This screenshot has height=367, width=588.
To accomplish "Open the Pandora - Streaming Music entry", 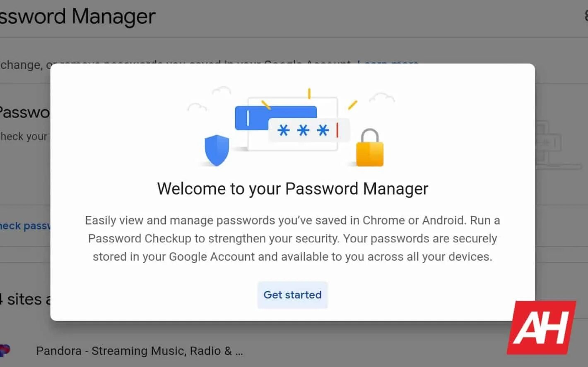I will [139, 351].
